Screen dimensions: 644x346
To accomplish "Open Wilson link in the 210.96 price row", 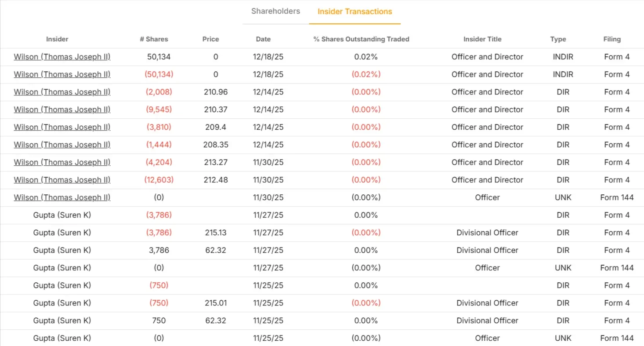I will click(62, 92).
